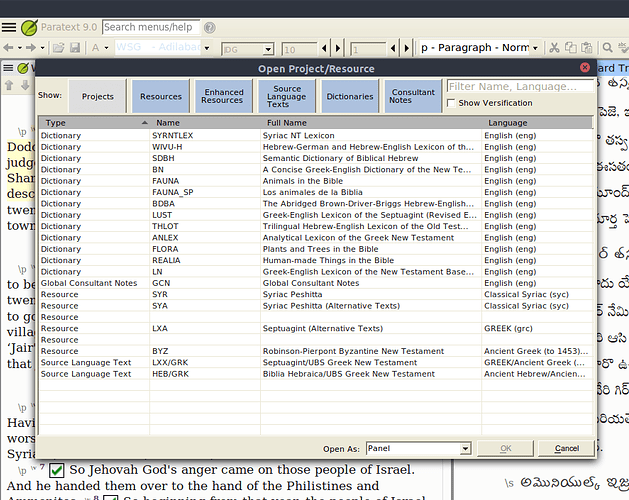
Task: Go to previous chapter arrow
Action: point(324,49)
